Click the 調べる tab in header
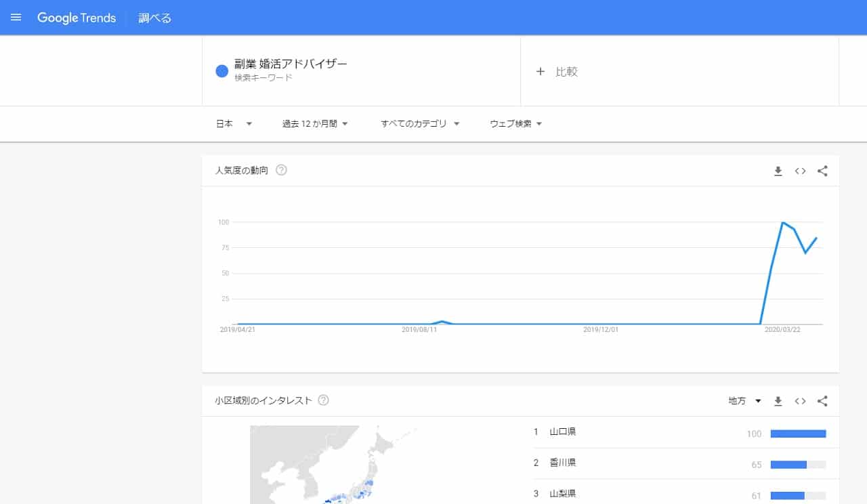 click(x=155, y=18)
